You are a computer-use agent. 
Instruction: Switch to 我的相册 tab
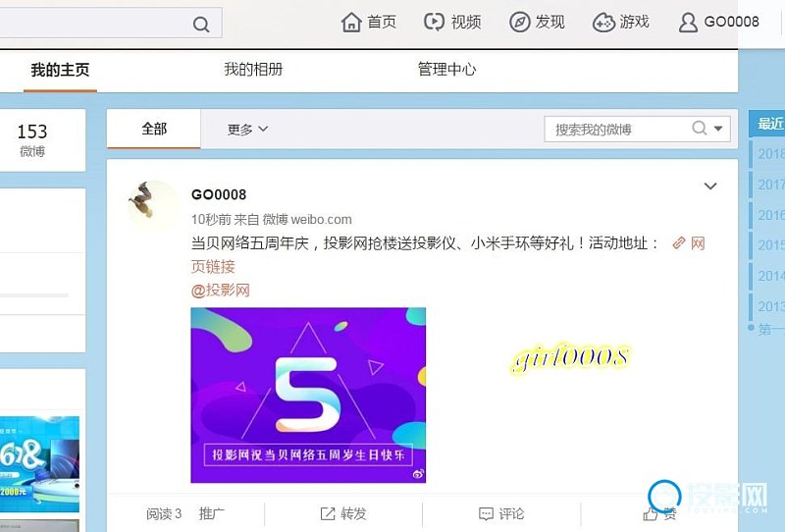coord(253,69)
